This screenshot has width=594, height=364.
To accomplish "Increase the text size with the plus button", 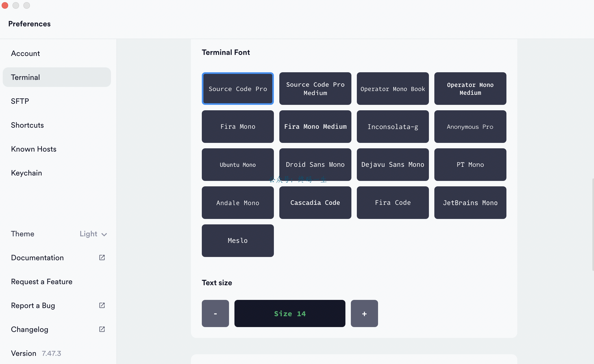I will tap(364, 313).
